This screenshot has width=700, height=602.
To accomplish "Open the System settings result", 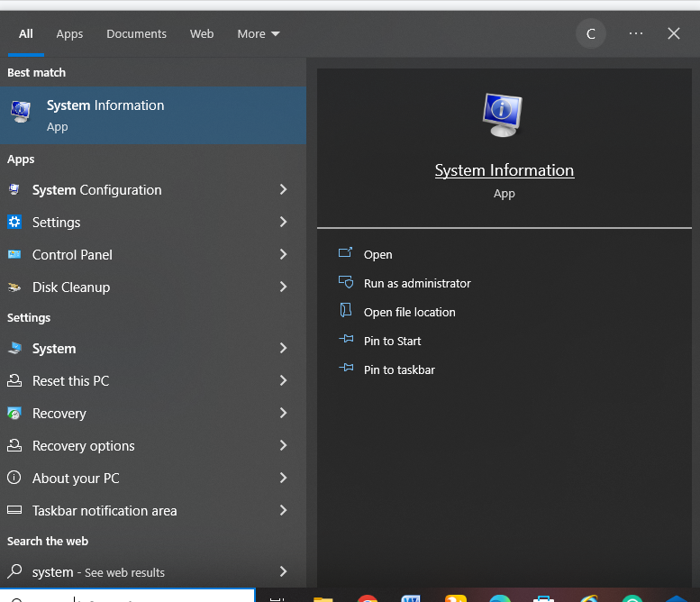I will coord(54,349).
